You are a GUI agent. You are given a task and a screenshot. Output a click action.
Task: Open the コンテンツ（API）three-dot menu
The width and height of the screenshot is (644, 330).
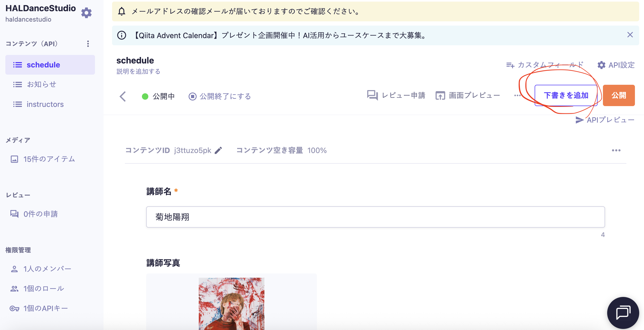coord(88,44)
